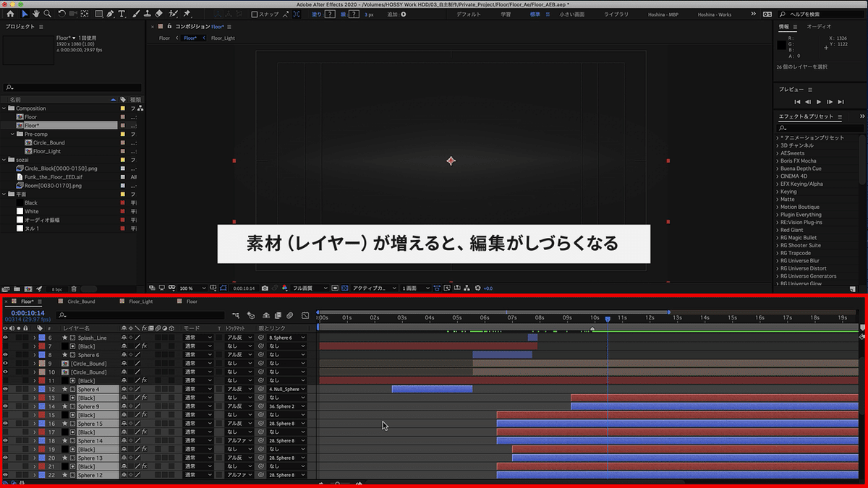Toggle visibility eye for Sphere 6 layer

6,355
